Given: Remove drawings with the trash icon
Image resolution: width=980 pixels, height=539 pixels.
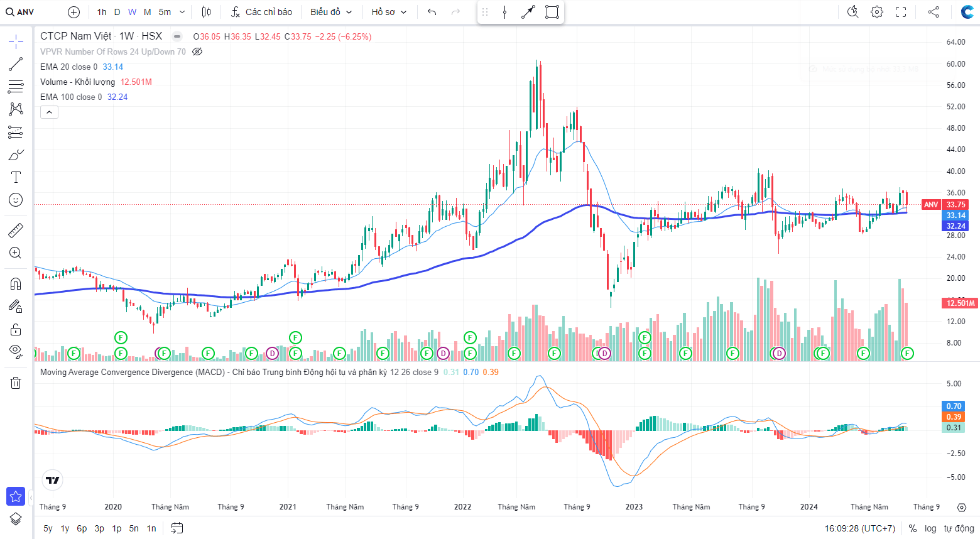Looking at the screenshot, I should (x=16, y=383).
